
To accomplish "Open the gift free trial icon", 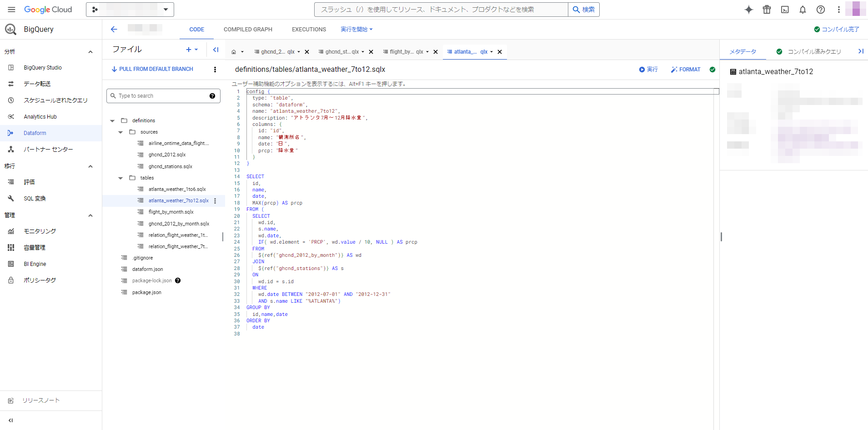I will [x=767, y=10].
